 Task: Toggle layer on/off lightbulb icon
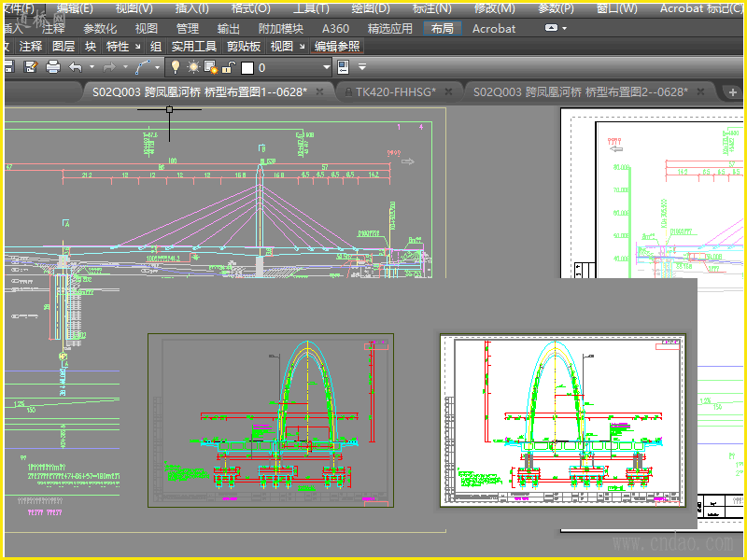coord(175,67)
